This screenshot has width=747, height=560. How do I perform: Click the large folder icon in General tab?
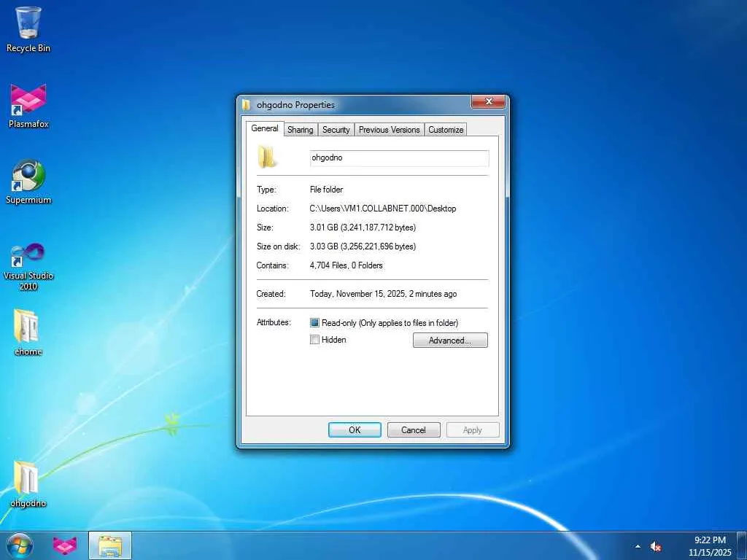pyautogui.click(x=267, y=157)
